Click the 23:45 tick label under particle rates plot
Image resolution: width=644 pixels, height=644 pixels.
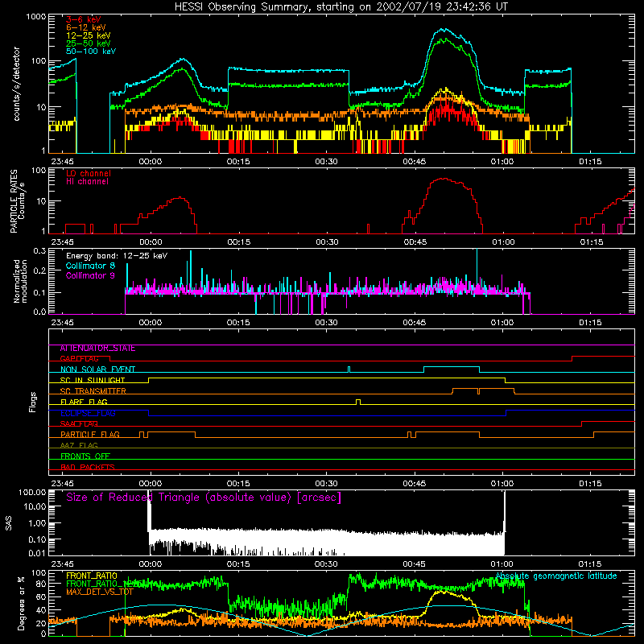pyautogui.click(x=62, y=242)
